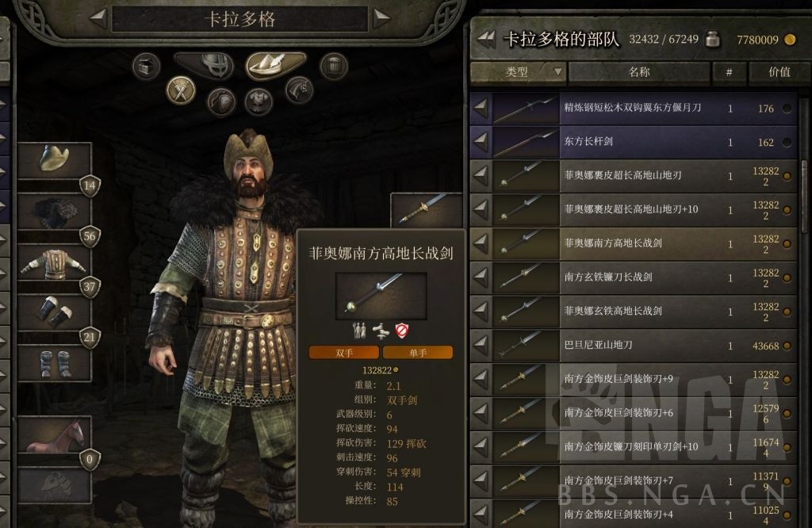Switch weapon usage to 单手 mode
Viewport: 812px width, 528px height.
(417, 353)
